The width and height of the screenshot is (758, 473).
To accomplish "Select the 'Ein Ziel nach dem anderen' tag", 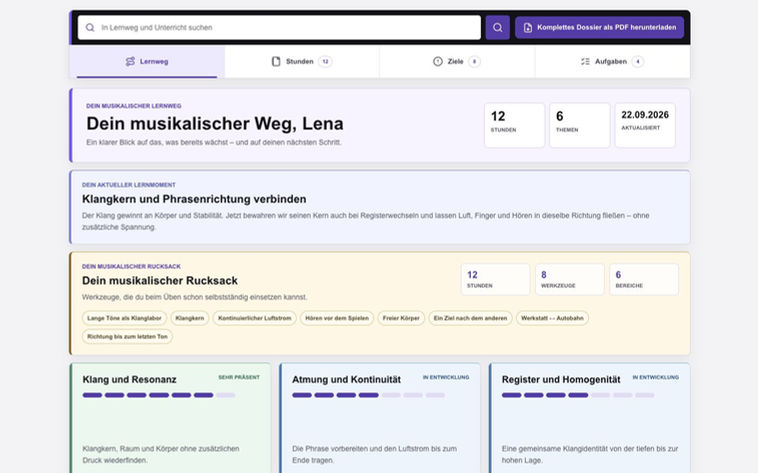I will [470, 318].
